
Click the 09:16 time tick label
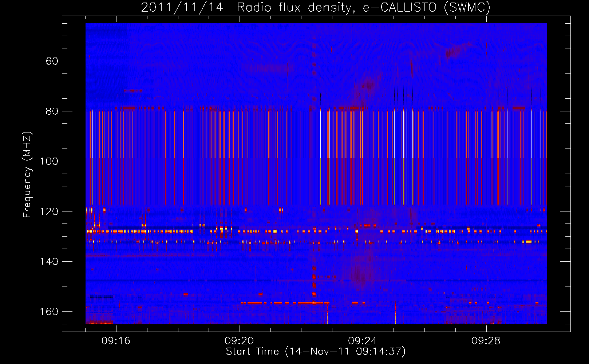coord(116,341)
